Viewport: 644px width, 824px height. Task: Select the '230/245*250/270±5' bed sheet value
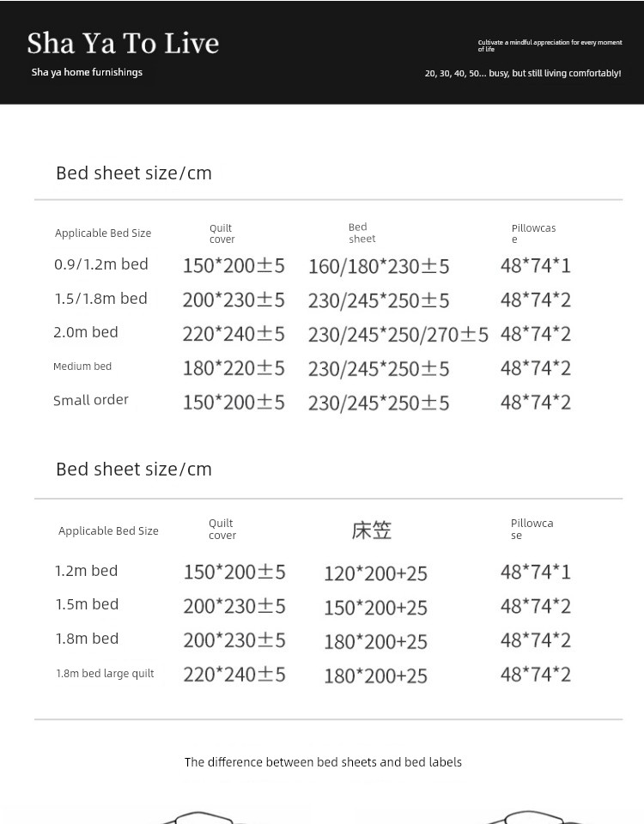click(x=398, y=334)
